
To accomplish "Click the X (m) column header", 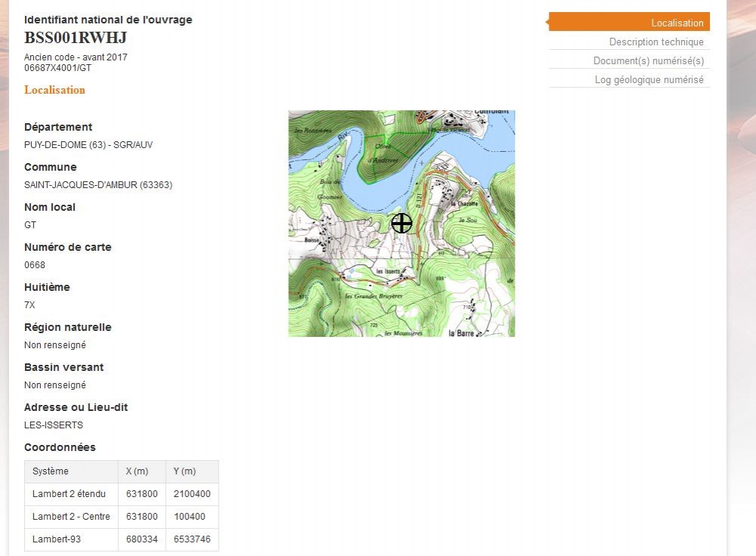I will [x=137, y=471].
